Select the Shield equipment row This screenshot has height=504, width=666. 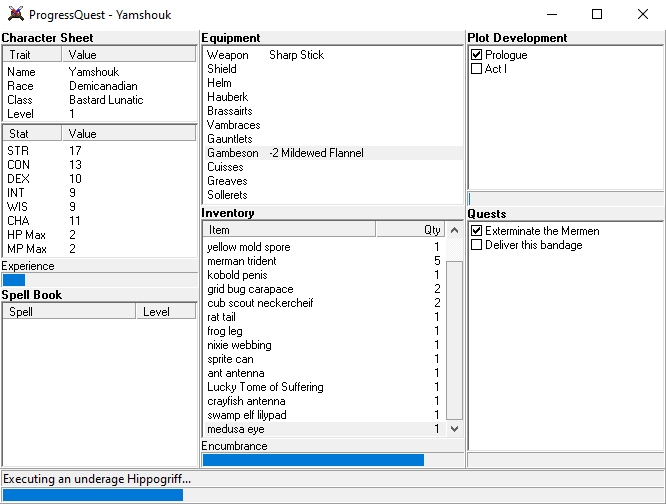tap(333, 69)
